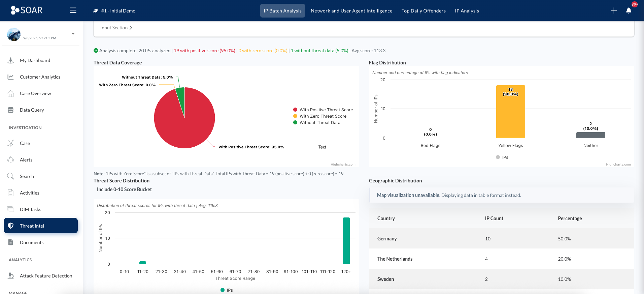Open the notifications bell
This screenshot has width=644, height=294.
coord(629,11)
